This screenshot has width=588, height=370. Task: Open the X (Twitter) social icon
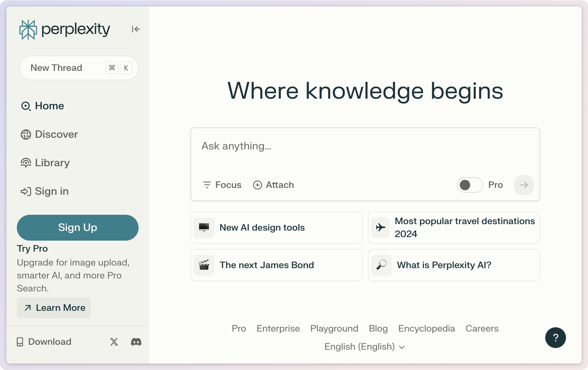(x=114, y=342)
